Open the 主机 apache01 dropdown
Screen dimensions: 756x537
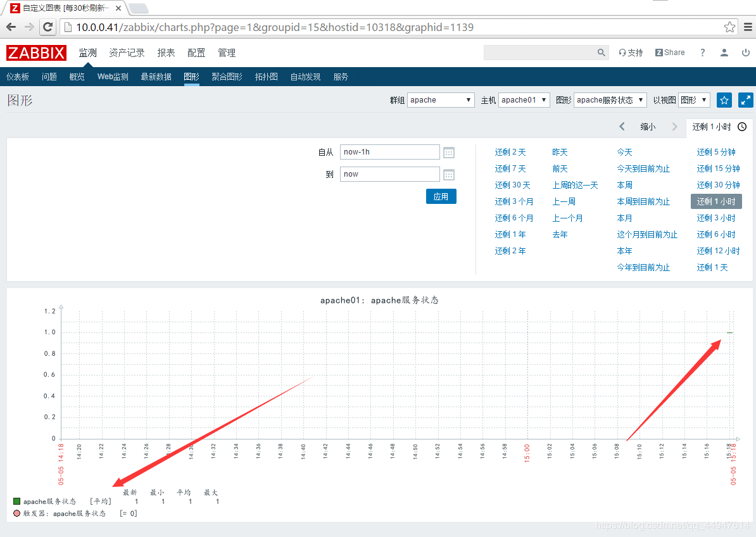coord(524,100)
